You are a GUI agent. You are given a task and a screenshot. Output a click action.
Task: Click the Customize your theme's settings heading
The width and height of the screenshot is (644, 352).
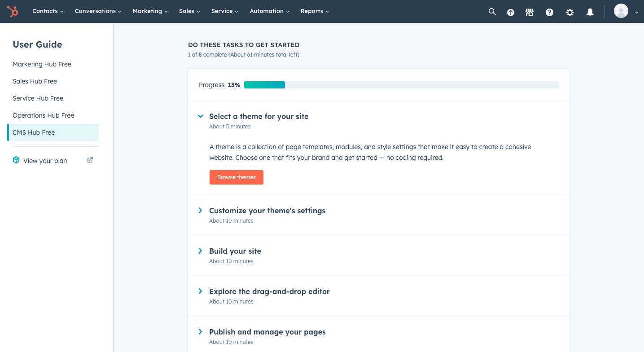267,211
